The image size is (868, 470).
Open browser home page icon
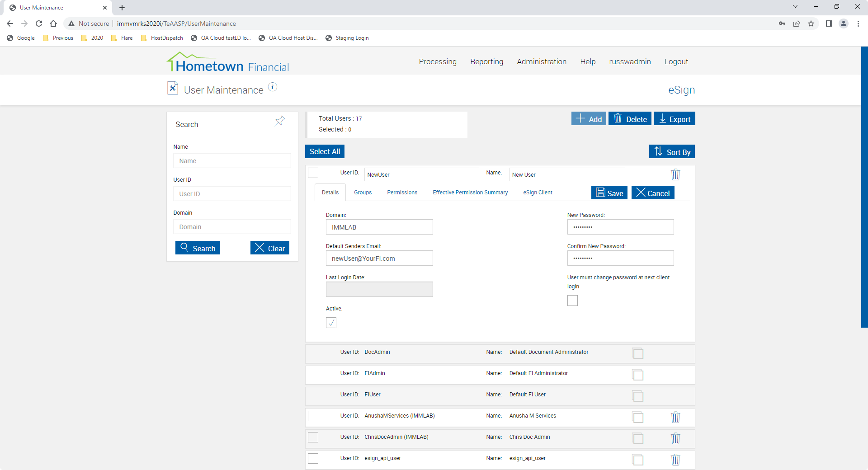point(53,23)
